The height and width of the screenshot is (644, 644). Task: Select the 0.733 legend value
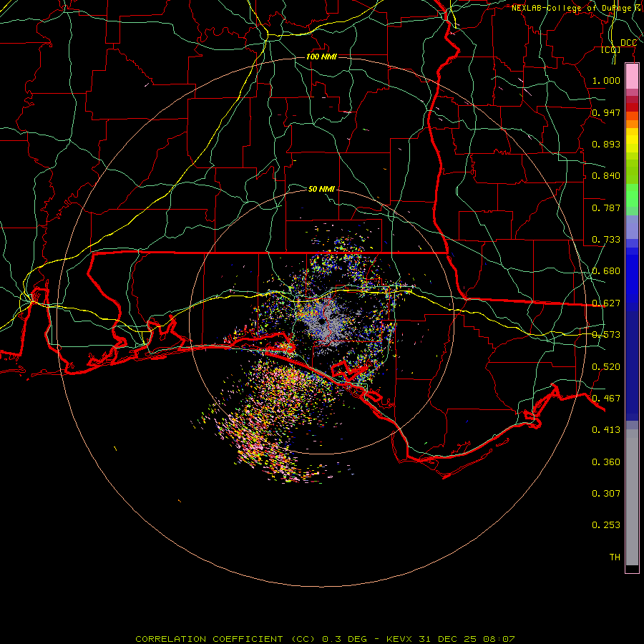(606, 240)
